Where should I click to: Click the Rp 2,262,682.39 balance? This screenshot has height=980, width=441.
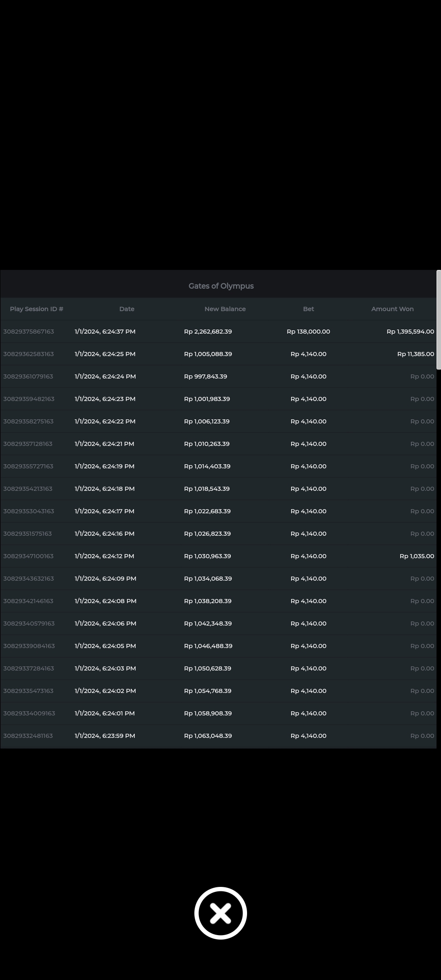[x=208, y=332]
